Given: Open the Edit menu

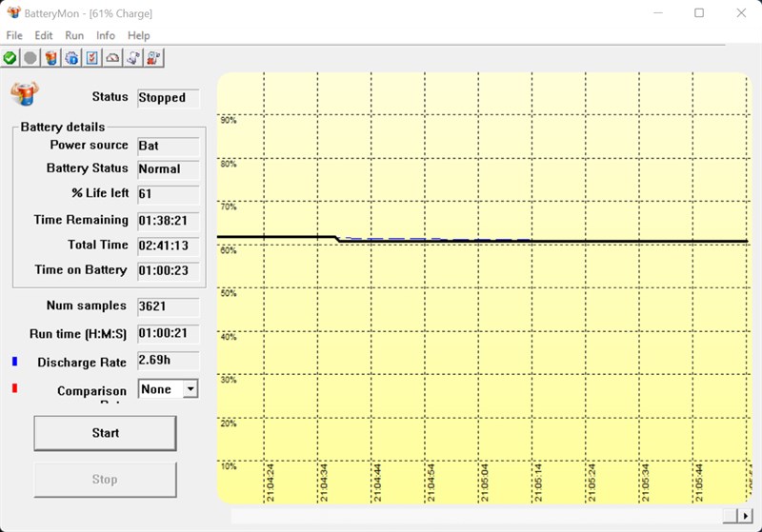Looking at the screenshot, I should click(x=44, y=35).
